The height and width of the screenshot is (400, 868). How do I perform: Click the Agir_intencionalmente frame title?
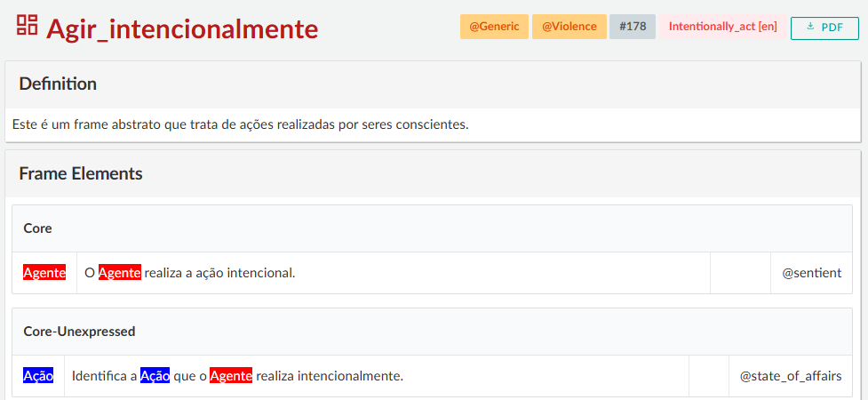[182, 29]
